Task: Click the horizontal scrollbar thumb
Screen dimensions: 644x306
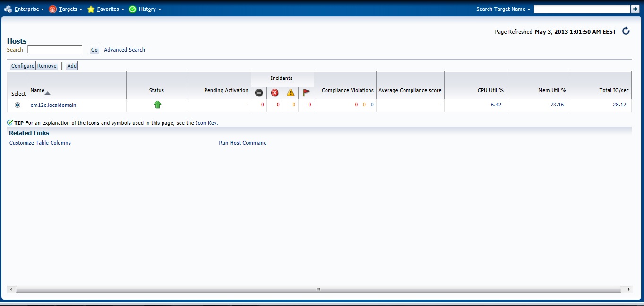Action: click(318, 289)
